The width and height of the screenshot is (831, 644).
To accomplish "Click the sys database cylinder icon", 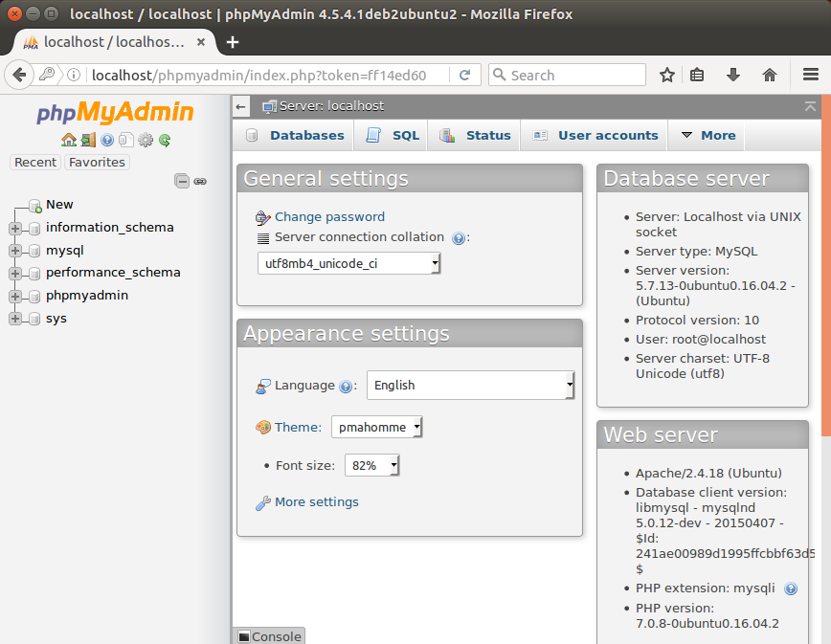I will point(34,319).
